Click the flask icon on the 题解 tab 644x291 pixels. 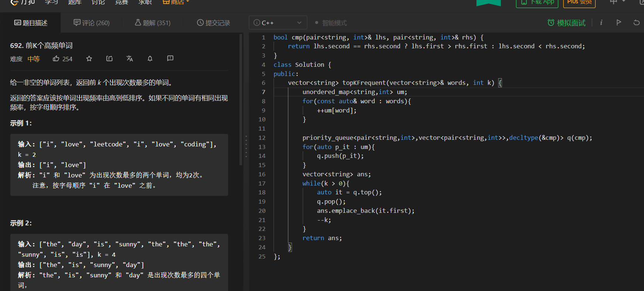138,22
